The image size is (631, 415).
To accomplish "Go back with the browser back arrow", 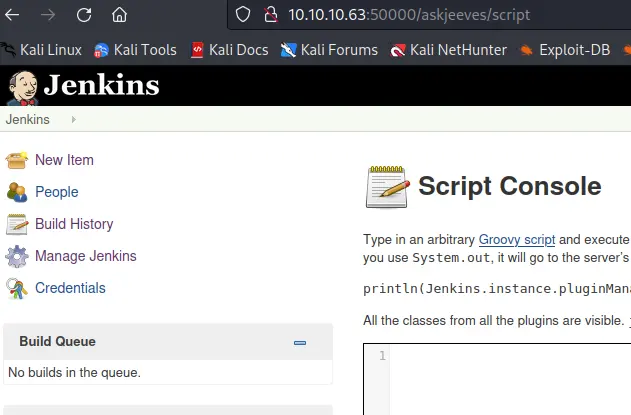I will [12, 15].
